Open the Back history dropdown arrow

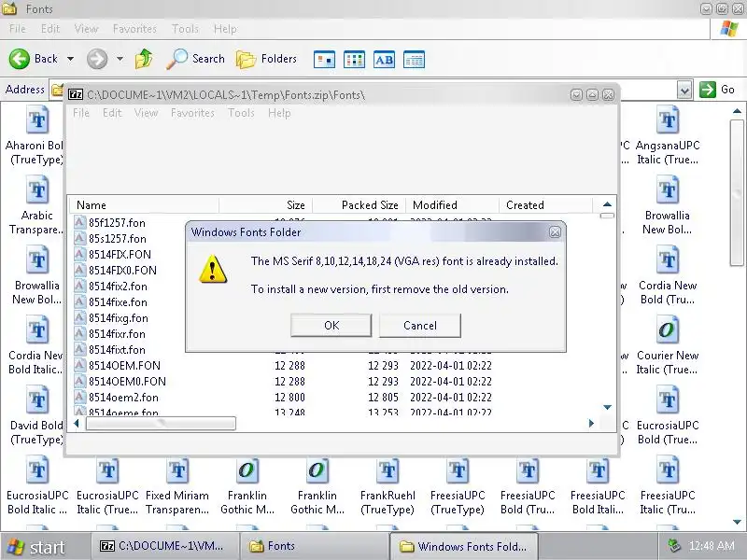(71, 59)
